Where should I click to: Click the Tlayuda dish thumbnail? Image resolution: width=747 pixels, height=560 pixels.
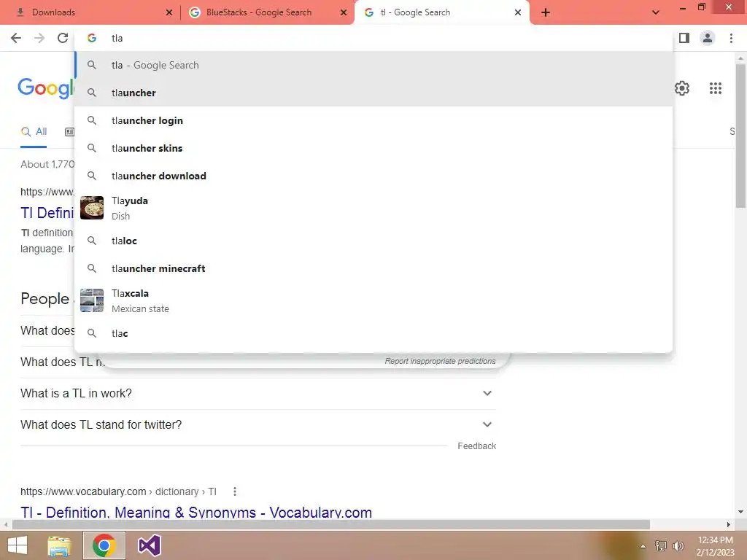(92, 208)
